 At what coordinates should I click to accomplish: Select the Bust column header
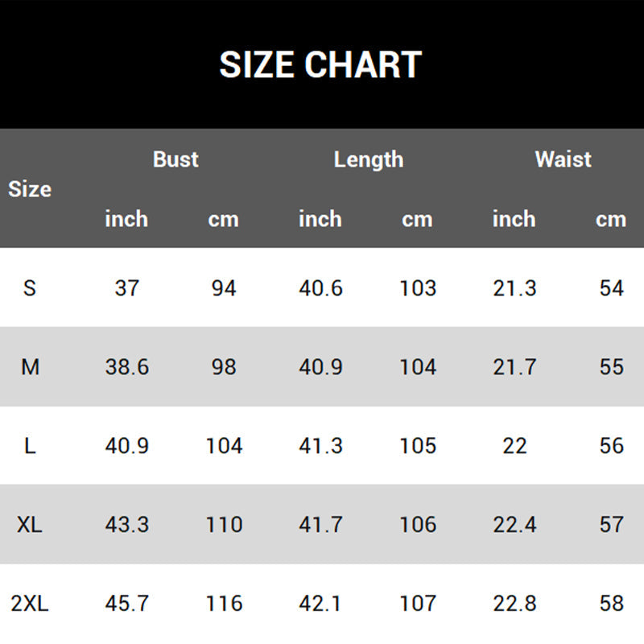point(175,159)
